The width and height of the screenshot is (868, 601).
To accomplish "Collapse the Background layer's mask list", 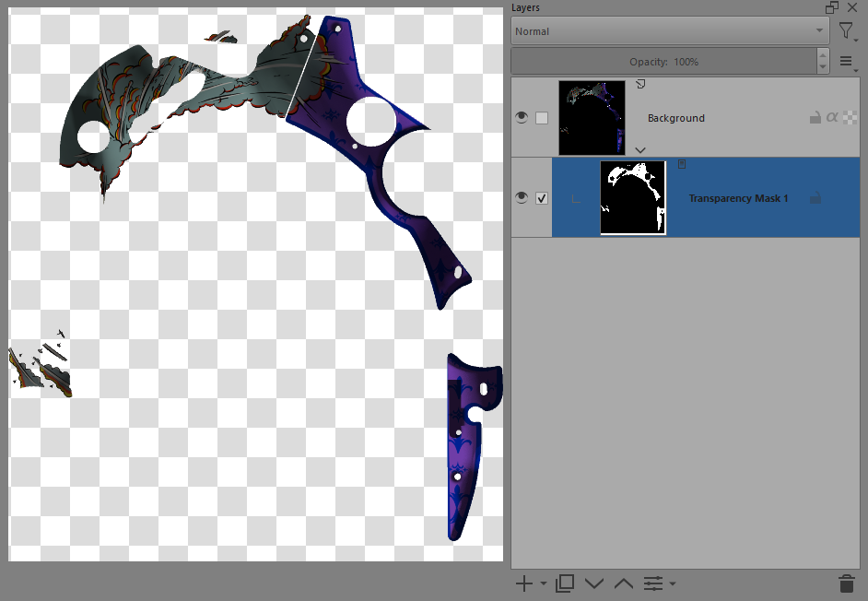I will 640,149.
